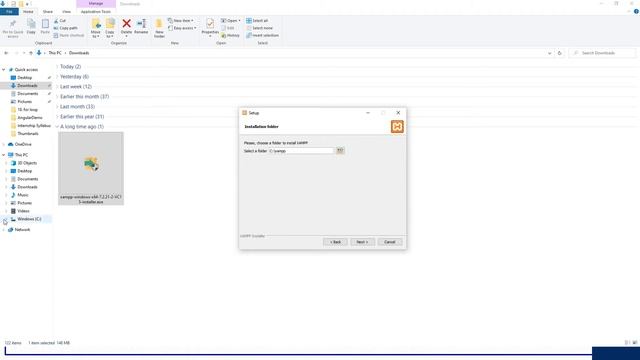Open the folder browse button beside the path field
This screenshot has height=360, width=640.
point(340,151)
